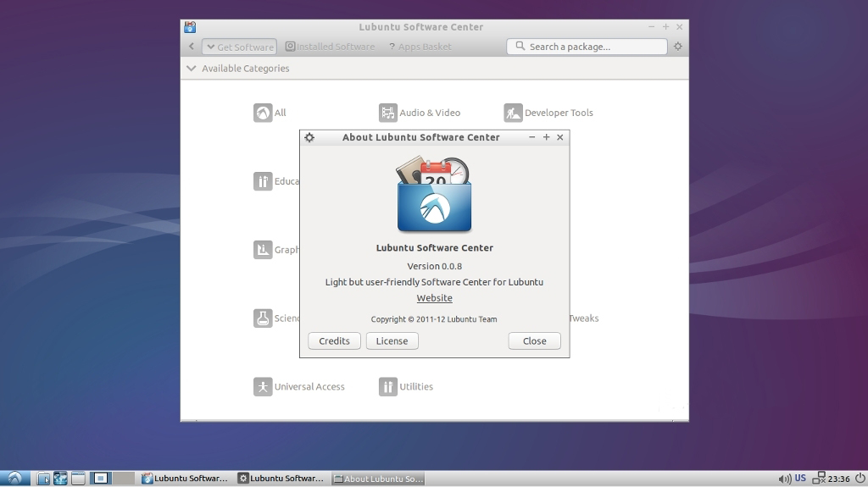
Task: Open the Lubuntu start menu button
Action: click(x=15, y=479)
